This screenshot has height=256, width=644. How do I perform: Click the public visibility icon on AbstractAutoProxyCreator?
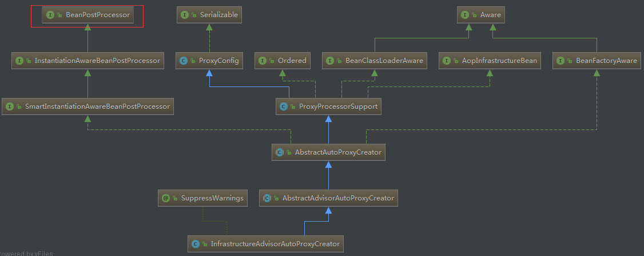click(289, 153)
